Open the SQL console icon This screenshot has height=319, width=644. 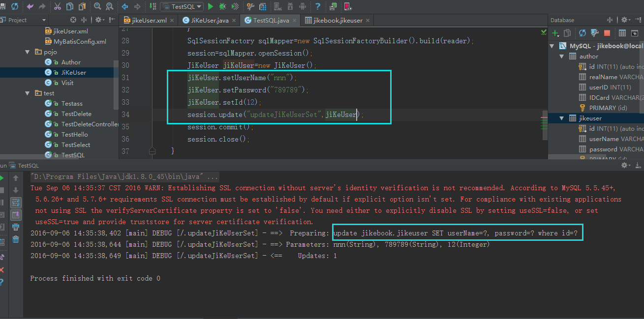[635, 33]
